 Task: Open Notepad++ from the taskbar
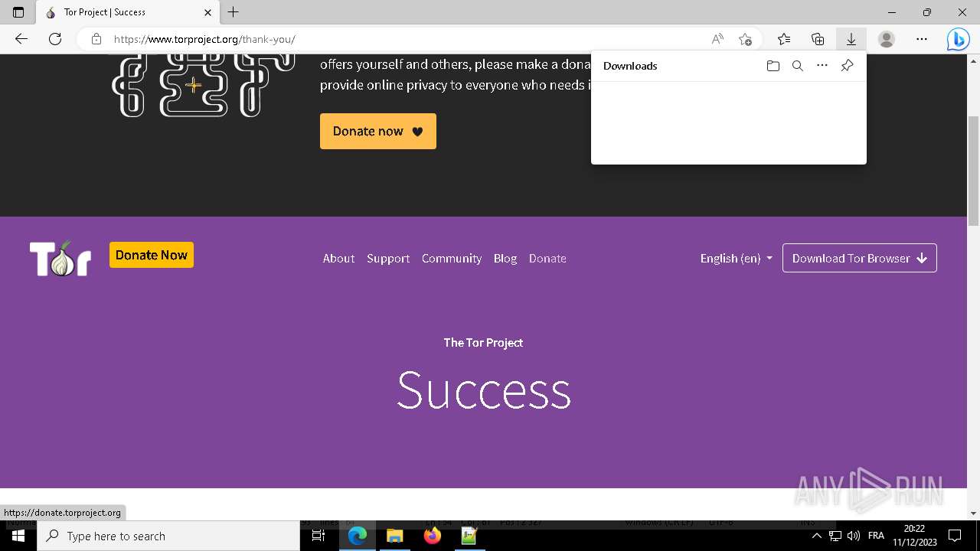click(469, 536)
